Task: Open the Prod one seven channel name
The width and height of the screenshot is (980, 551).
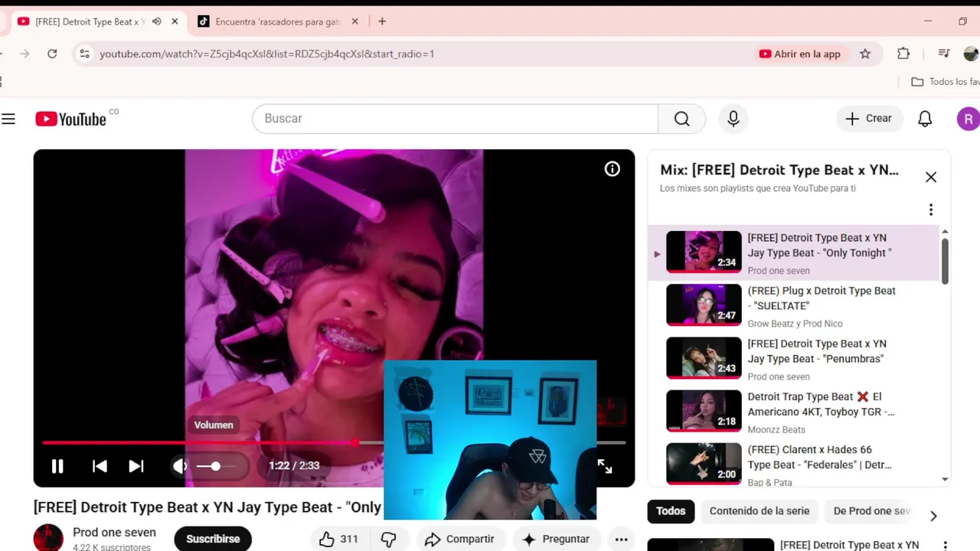Action: [114, 533]
